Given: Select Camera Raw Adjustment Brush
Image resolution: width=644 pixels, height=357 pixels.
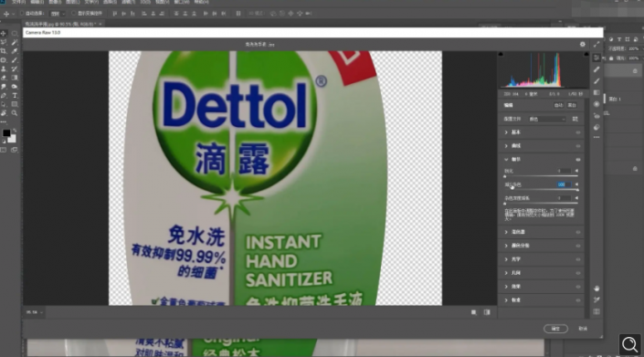Looking at the screenshot, I should pyautogui.click(x=596, y=81).
